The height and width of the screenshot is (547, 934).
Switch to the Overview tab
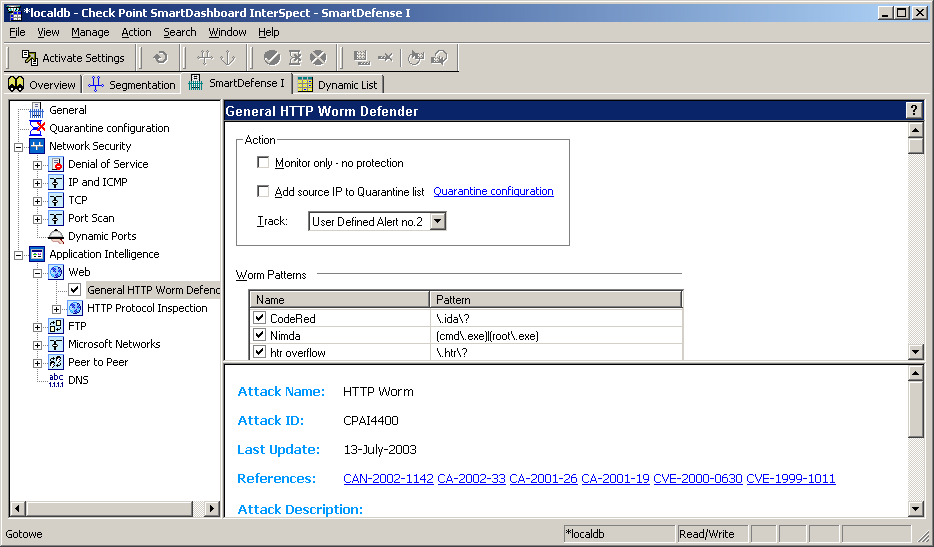[x=42, y=85]
